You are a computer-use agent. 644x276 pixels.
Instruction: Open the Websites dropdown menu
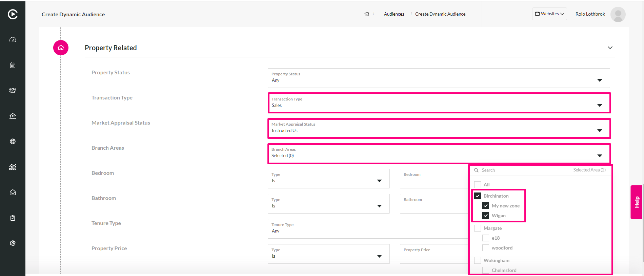coord(549,14)
